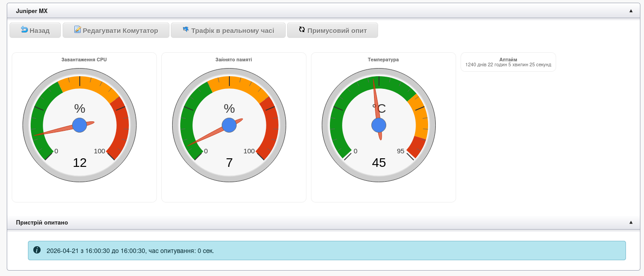Start Примусовий опит
This screenshot has width=644, height=276.
[x=337, y=31]
